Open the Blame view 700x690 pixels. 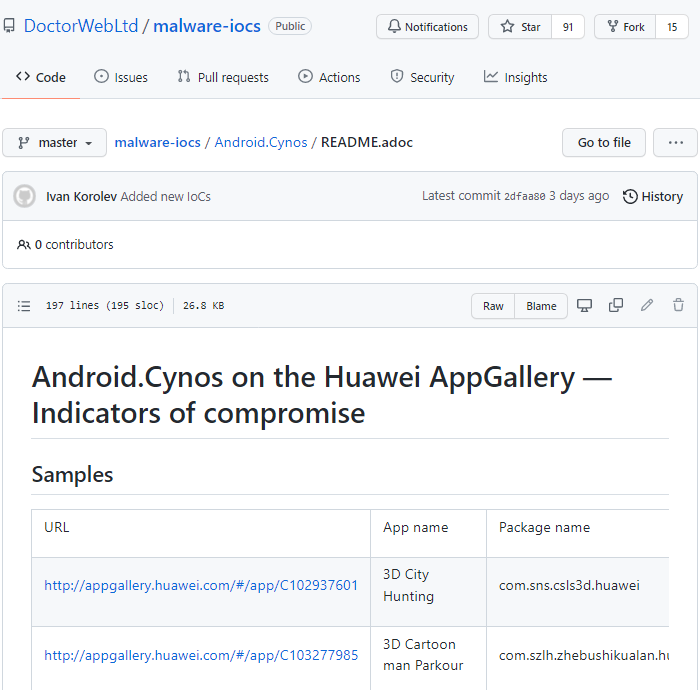pos(541,306)
